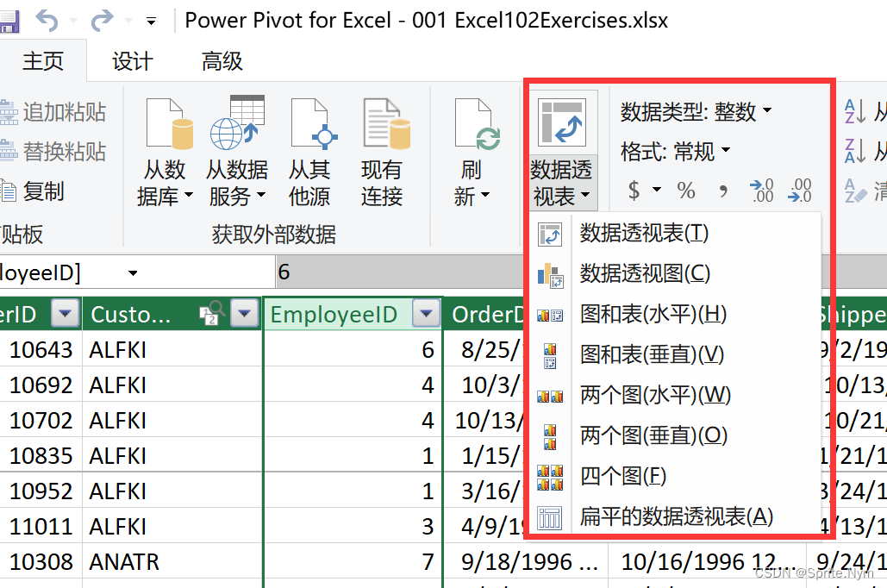Select the cell containing 11011
Viewport: 887px width, 588px height.
41,526
